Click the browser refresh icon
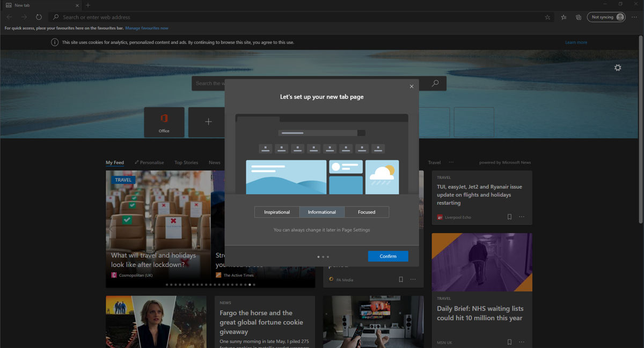The image size is (644, 348). tap(39, 17)
